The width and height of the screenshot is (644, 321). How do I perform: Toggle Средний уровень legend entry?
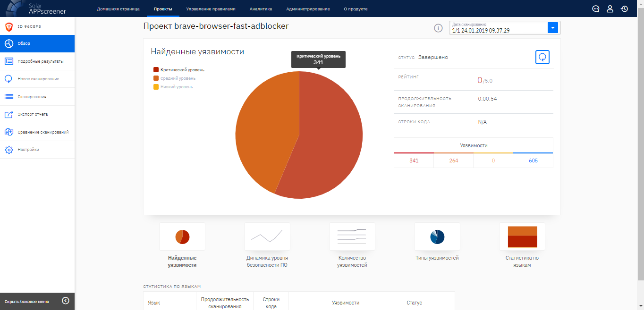pos(178,78)
